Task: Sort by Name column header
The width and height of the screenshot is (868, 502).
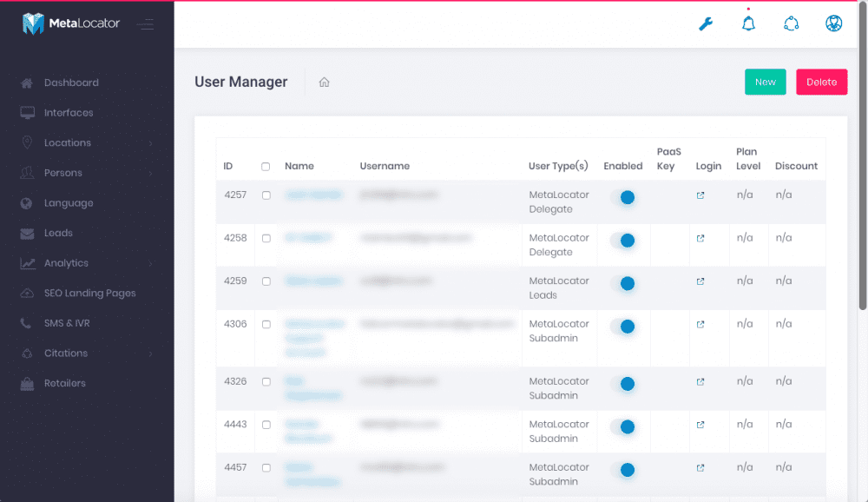Action: pos(299,166)
